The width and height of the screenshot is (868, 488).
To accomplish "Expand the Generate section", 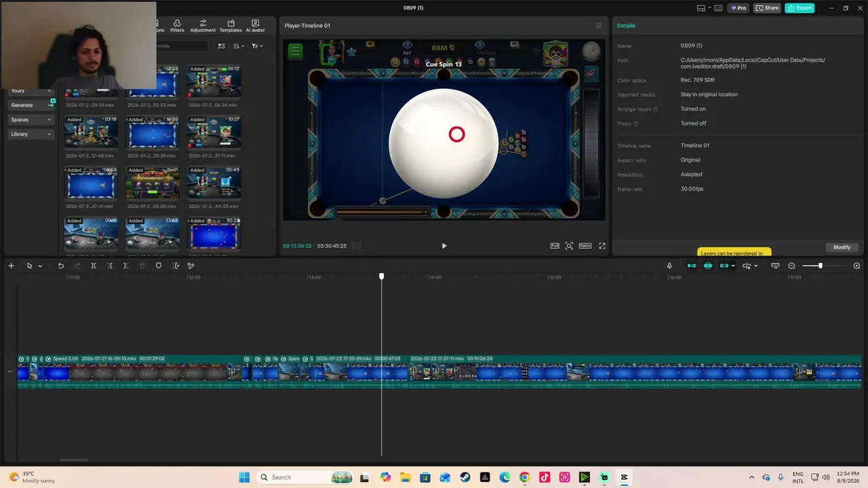I will point(31,105).
